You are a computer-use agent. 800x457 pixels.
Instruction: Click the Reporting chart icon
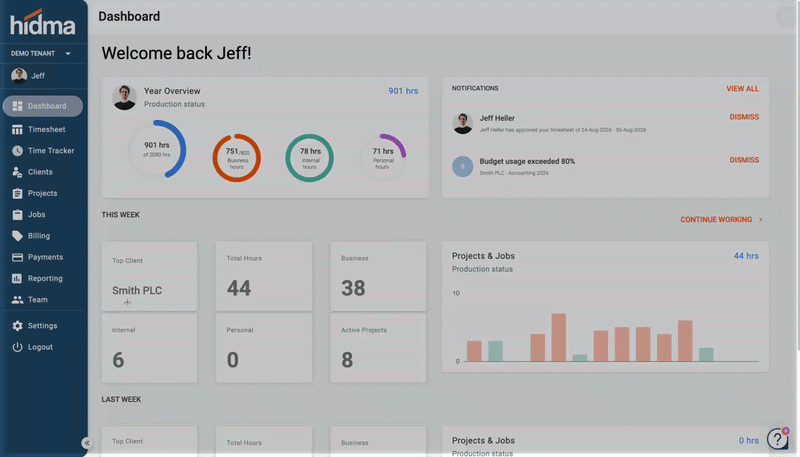coord(17,278)
